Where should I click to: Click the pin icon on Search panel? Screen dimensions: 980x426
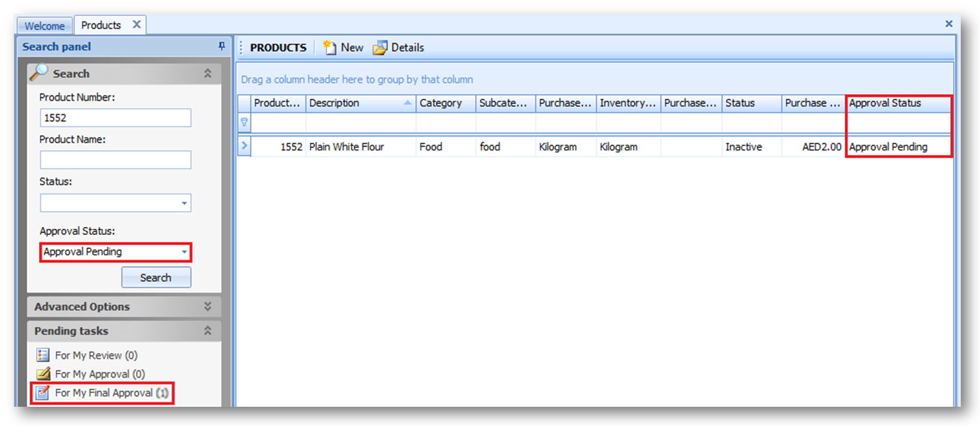point(222,46)
